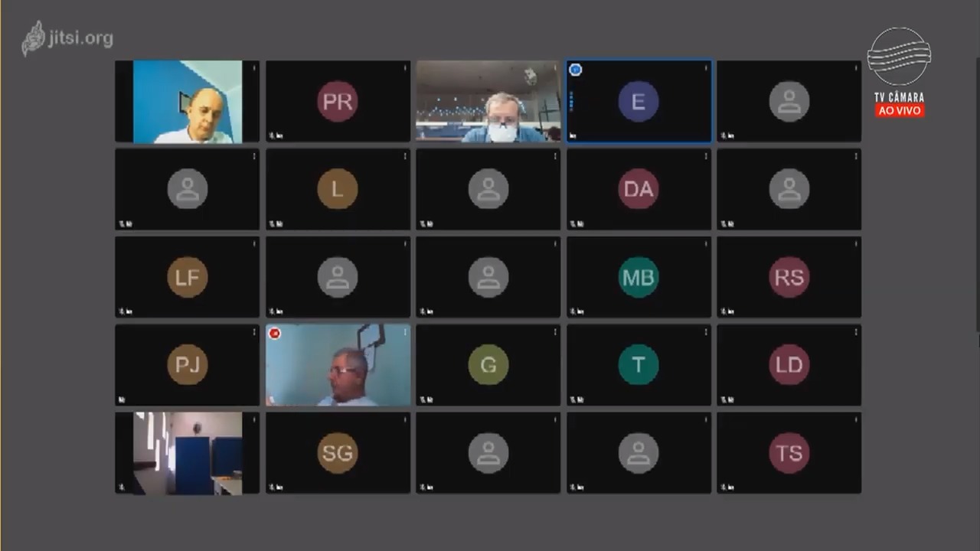
Task: Click the LF participant avatar
Action: [188, 277]
